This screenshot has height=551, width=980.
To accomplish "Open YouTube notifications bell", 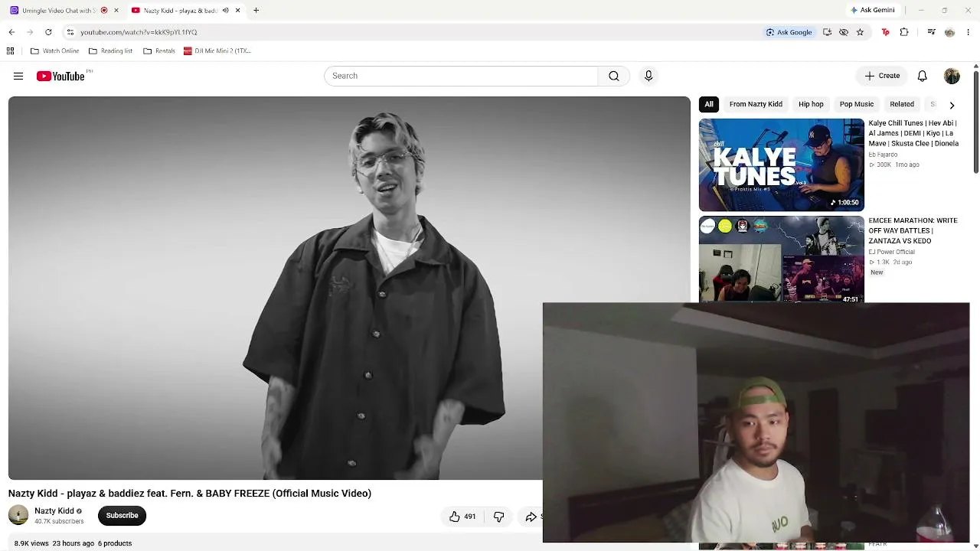I will (x=923, y=76).
